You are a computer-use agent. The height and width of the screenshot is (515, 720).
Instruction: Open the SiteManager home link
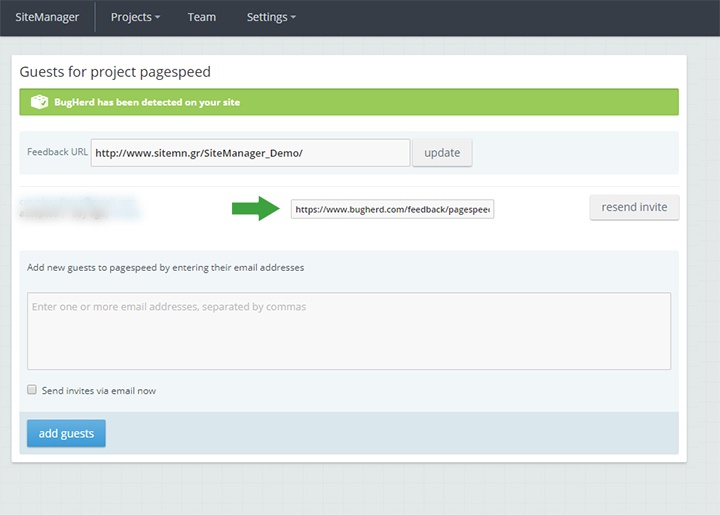click(47, 17)
